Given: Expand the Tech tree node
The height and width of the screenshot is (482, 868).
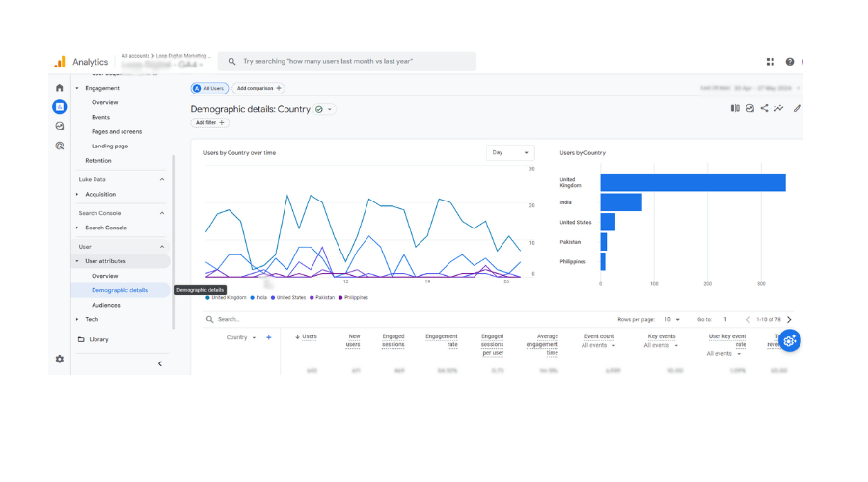Looking at the screenshot, I should pyautogui.click(x=77, y=319).
